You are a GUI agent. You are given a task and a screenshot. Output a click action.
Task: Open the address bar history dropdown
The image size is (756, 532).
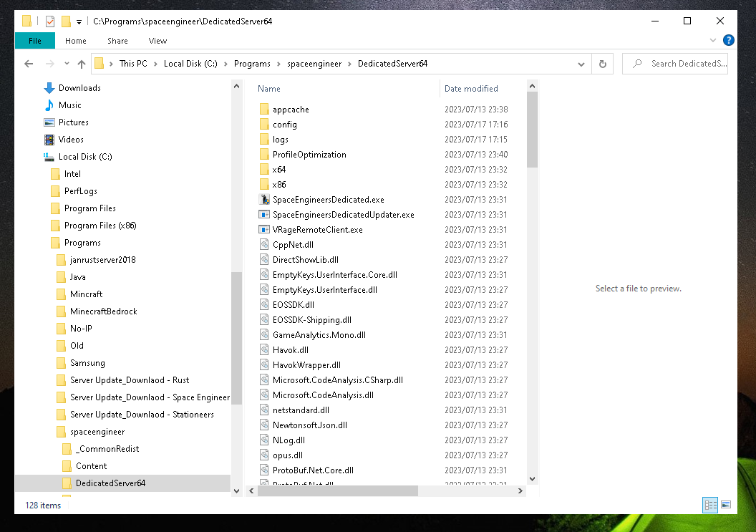[581, 64]
